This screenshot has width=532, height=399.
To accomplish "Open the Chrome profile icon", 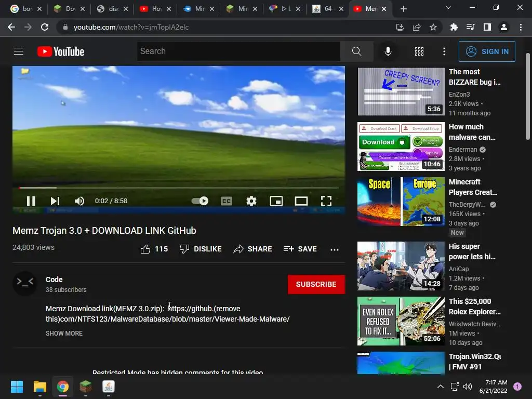I will point(504,27).
